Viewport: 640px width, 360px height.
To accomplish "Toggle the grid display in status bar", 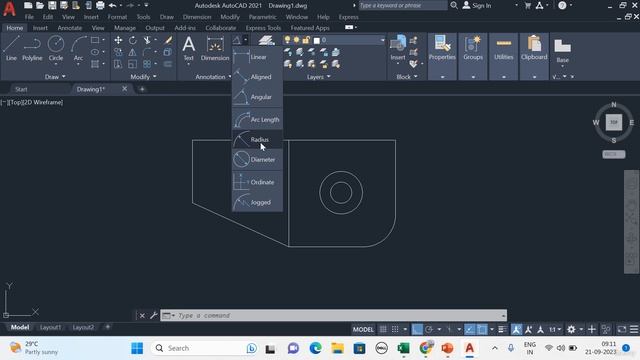I will (383, 329).
